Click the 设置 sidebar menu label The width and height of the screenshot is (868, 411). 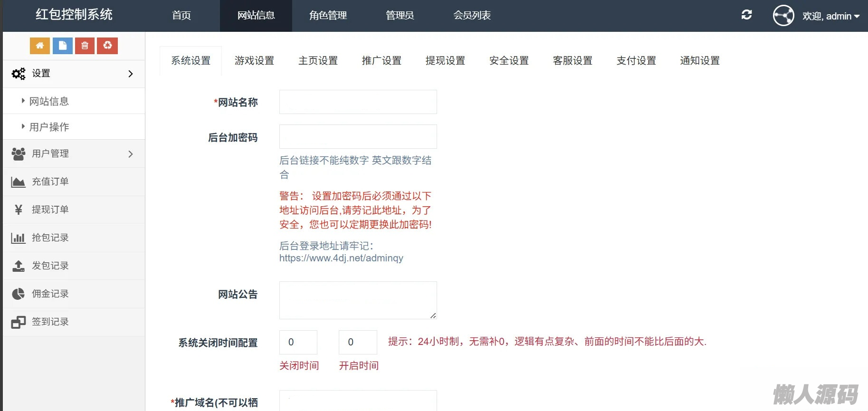[x=41, y=74]
